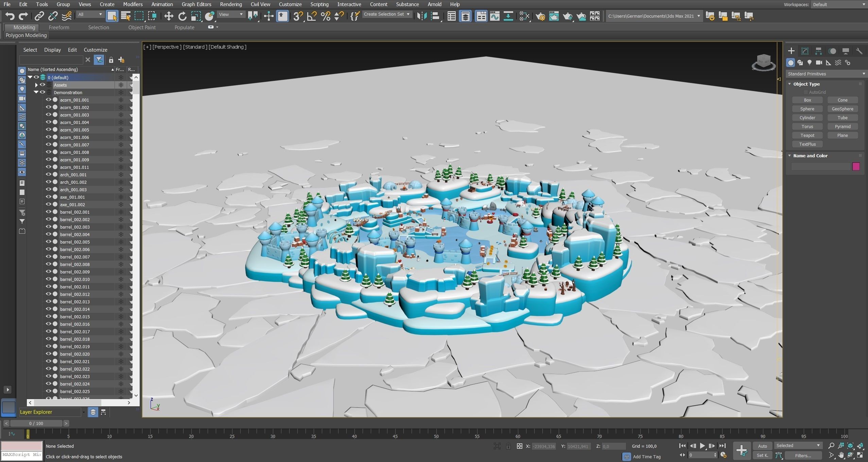Switch to the Object Paint ribbon tab
This screenshot has height=462, width=868.
142,28
